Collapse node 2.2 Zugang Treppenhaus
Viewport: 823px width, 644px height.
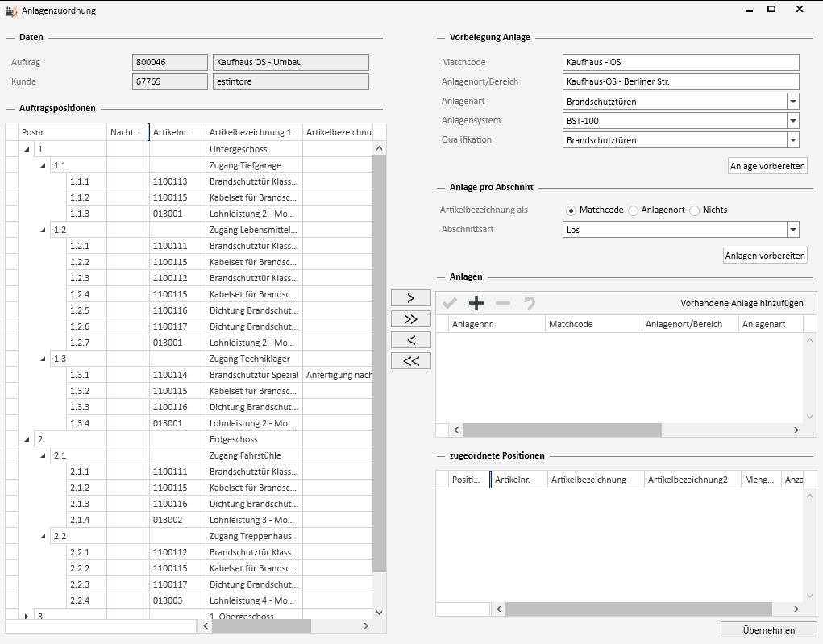pyautogui.click(x=43, y=537)
